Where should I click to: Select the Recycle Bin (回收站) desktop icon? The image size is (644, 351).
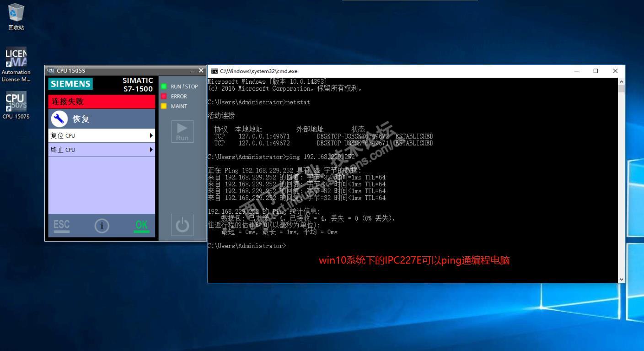pyautogui.click(x=16, y=17)
